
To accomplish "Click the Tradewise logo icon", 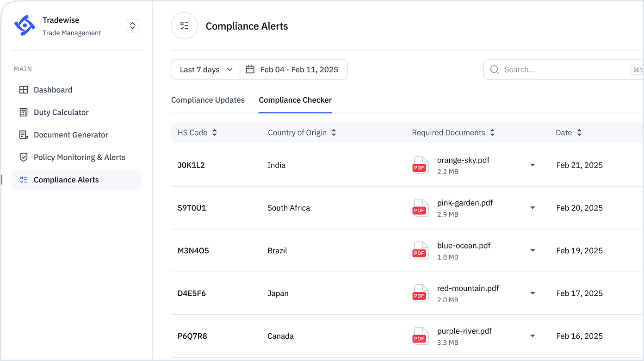I will (25, 25).
